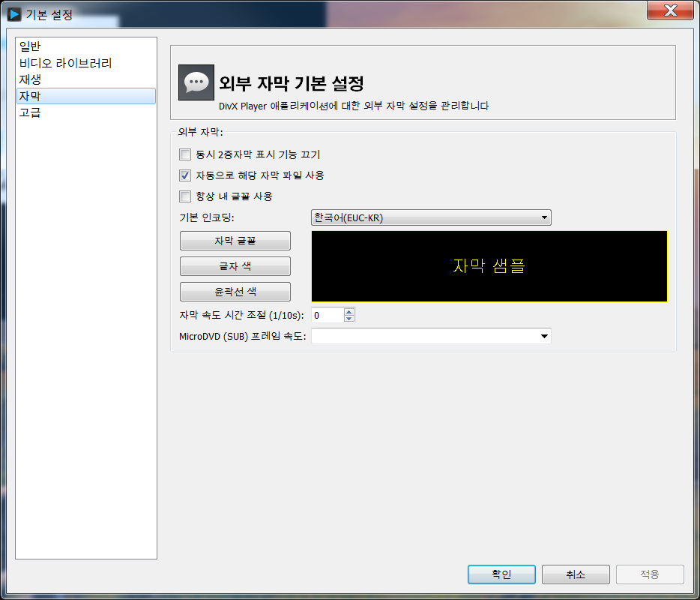Click the 윤곽선 색 button
Viewport: 700px width, 600px height.
[235, 292]
